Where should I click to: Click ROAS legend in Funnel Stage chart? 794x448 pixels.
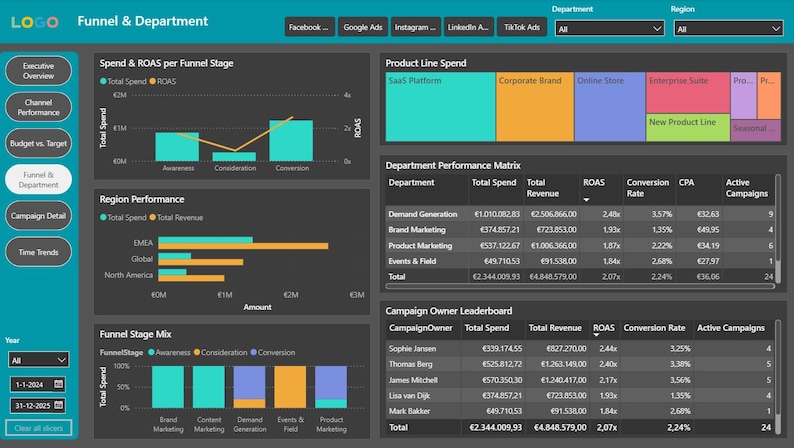[163, 82]
